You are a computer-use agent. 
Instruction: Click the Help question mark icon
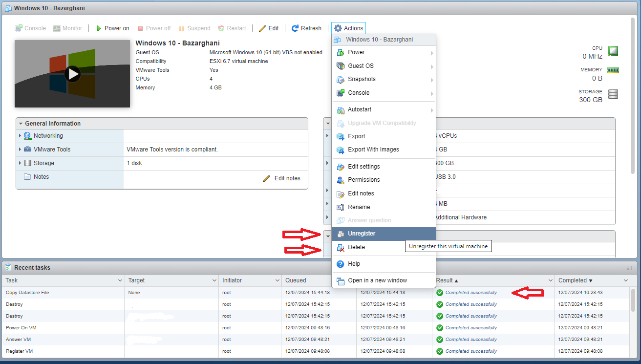pos(341,264)
